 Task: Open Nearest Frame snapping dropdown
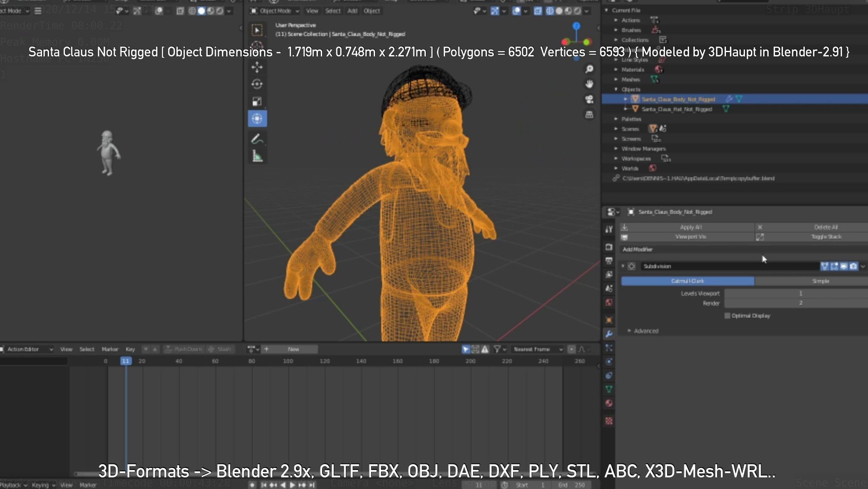tap(538, 349)
